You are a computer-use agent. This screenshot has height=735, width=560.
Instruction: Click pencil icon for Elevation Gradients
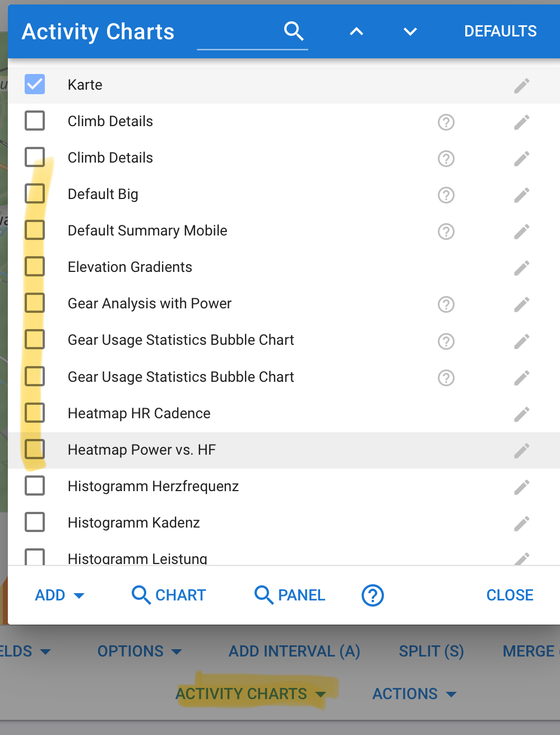click(522, 267)
